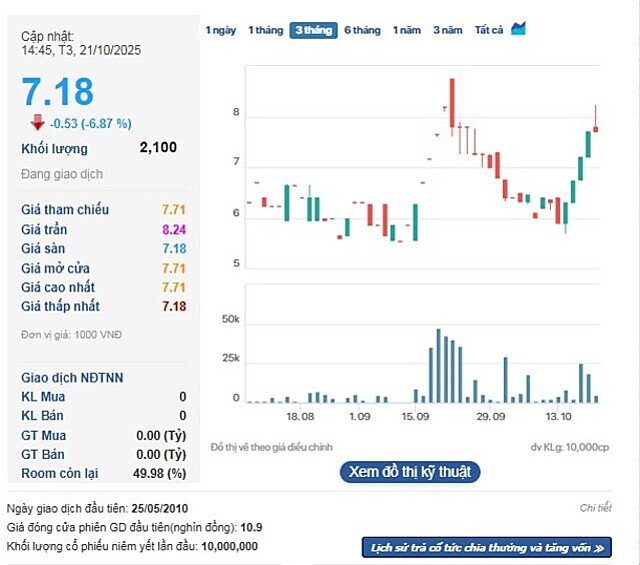Switch chart to 6 tháng range
Image resolution: width=640 pixels, height=565 pixels.
click(x=362, y=30)
